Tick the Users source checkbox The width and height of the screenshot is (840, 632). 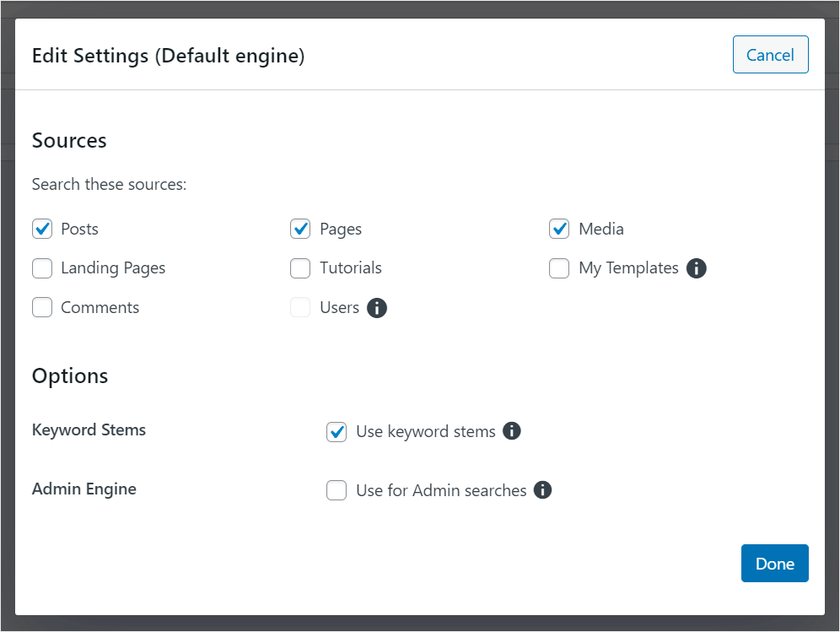(300, 308)
